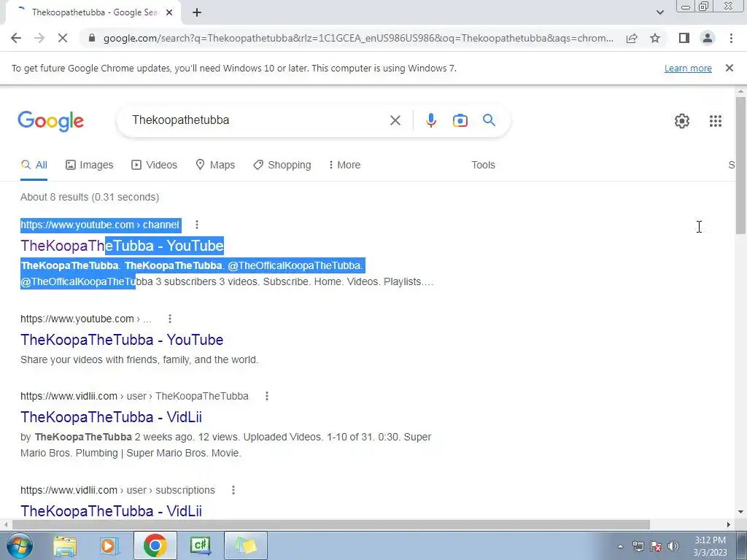This screenshot has width=747, height=560.
Task: Go back using the browser back arrow
Action: point(16,38)
